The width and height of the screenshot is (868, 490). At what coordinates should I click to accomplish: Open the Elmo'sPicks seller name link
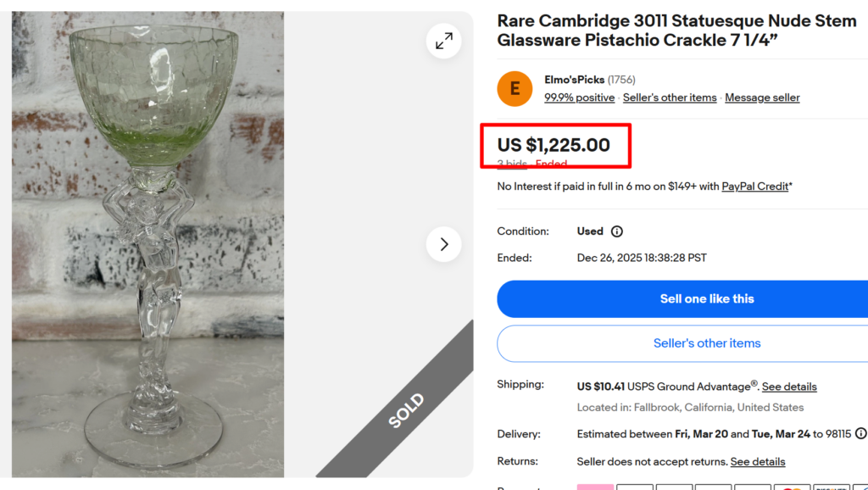point(574,80)
